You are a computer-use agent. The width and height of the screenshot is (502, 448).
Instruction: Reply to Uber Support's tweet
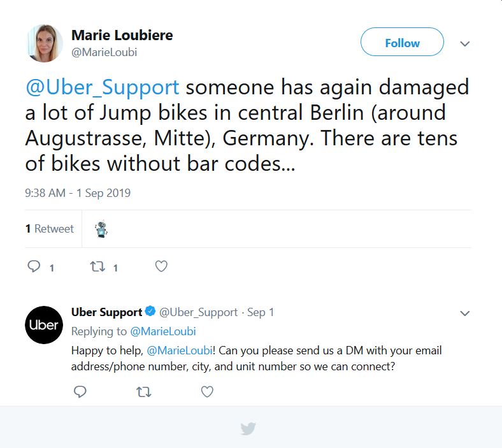[80, 392]
